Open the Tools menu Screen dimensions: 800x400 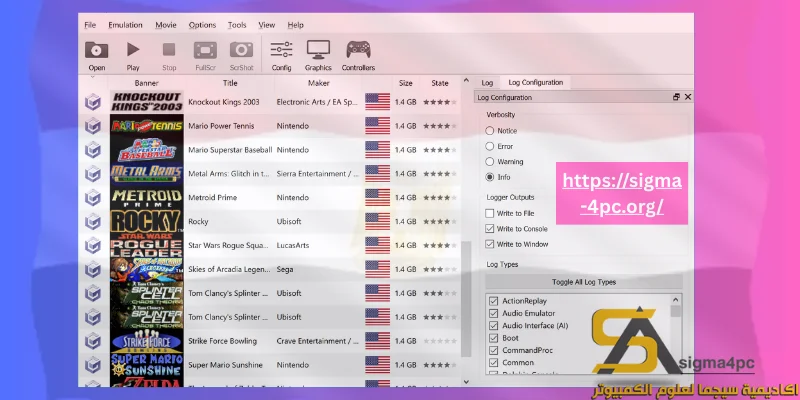(237, 25)
